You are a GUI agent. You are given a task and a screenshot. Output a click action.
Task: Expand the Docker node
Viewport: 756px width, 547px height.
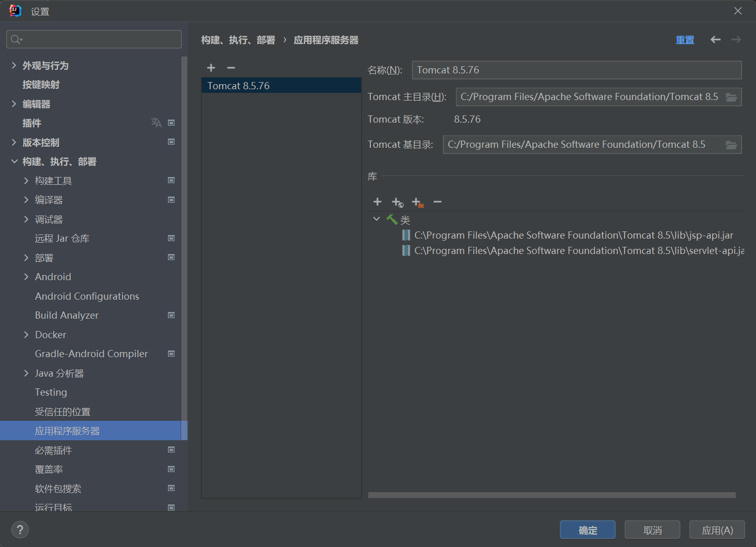(x=26, y=335)
